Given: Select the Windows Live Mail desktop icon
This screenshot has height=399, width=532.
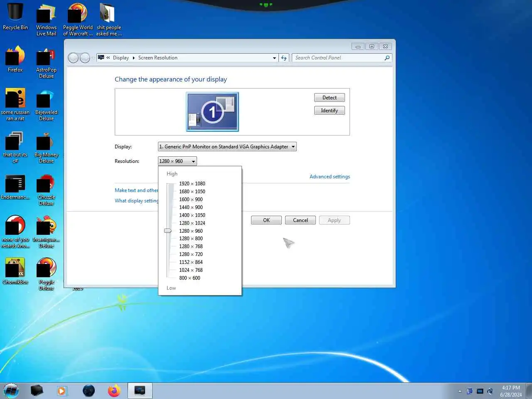Looking at the screenshot, I should (46, 20).
